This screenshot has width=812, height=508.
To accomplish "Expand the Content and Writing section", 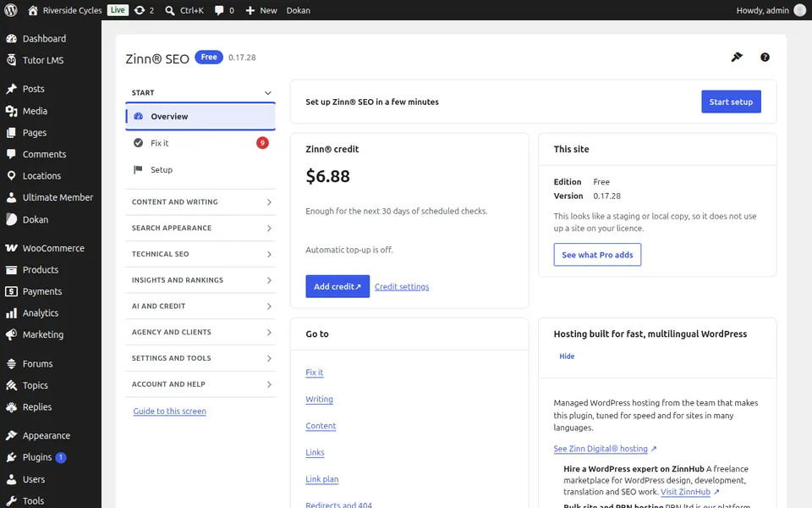I will pyautogui.click(x=200, y=202).
